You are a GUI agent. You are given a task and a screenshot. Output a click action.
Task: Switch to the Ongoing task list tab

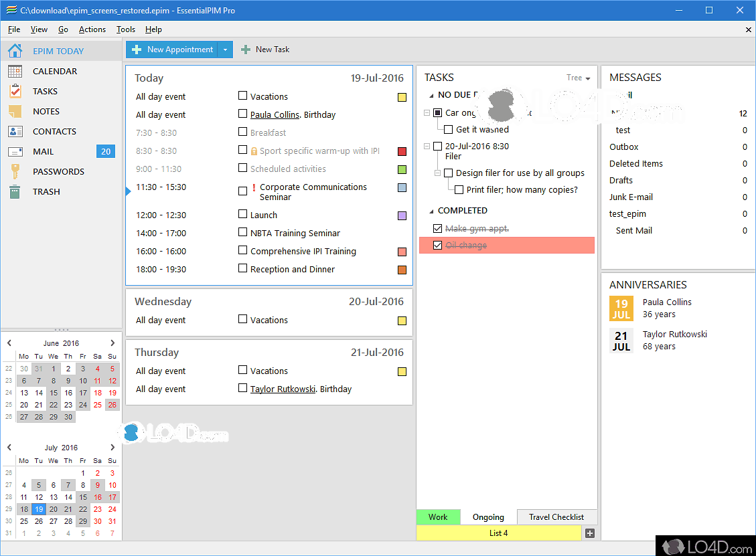(488, 517)
